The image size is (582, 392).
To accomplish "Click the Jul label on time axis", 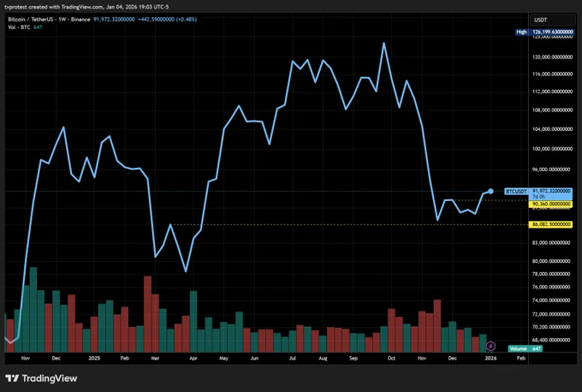I will tap(293, 359).
